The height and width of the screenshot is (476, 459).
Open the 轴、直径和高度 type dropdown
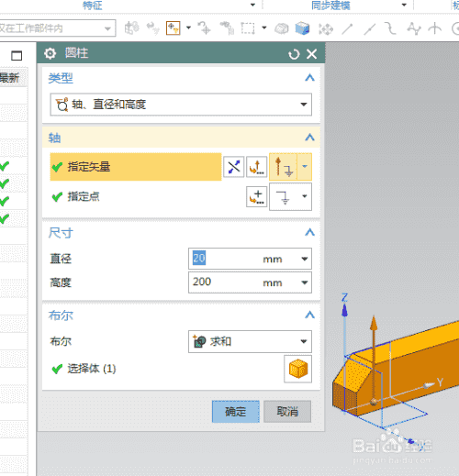tap(181, 105)
